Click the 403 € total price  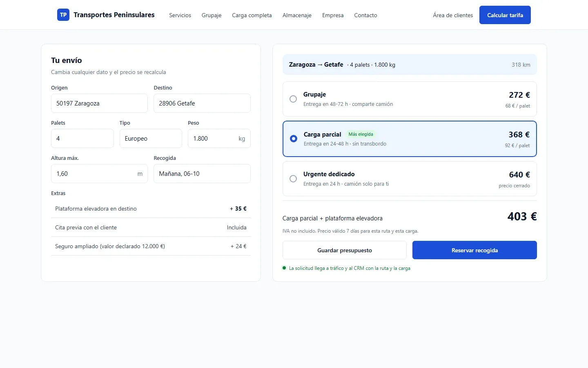tap(522, 216)
